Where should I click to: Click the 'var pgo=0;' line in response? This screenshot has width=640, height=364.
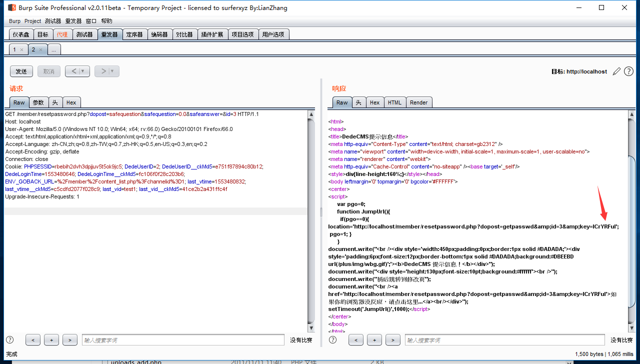click(x=351, y=204)
